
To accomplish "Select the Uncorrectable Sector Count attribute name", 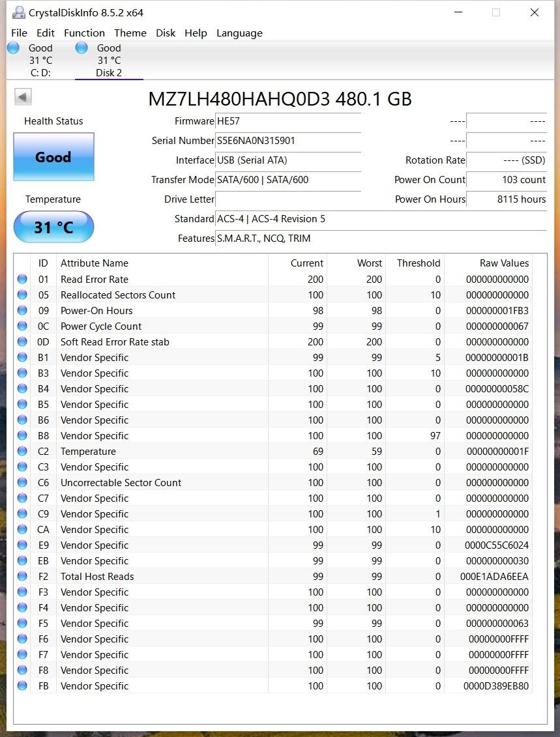I will tap(121, 483).
